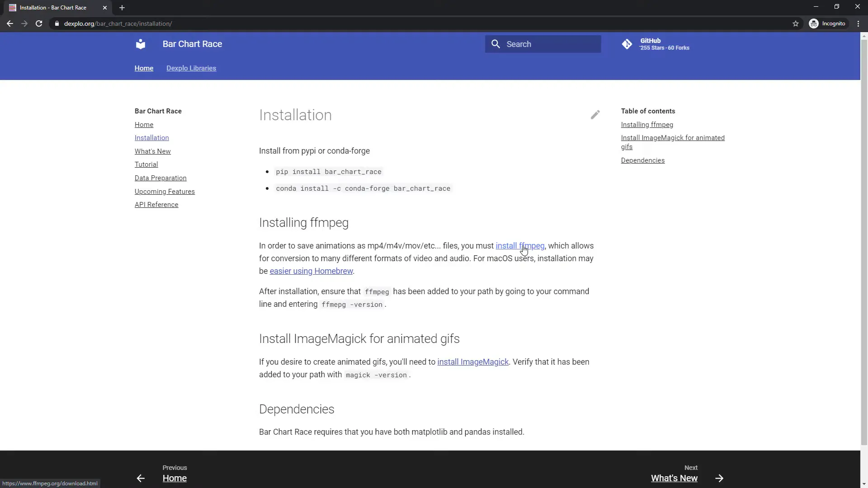Click inside the Search input box
The height and width of the screenshot is (488, 868).
[547, 44]
